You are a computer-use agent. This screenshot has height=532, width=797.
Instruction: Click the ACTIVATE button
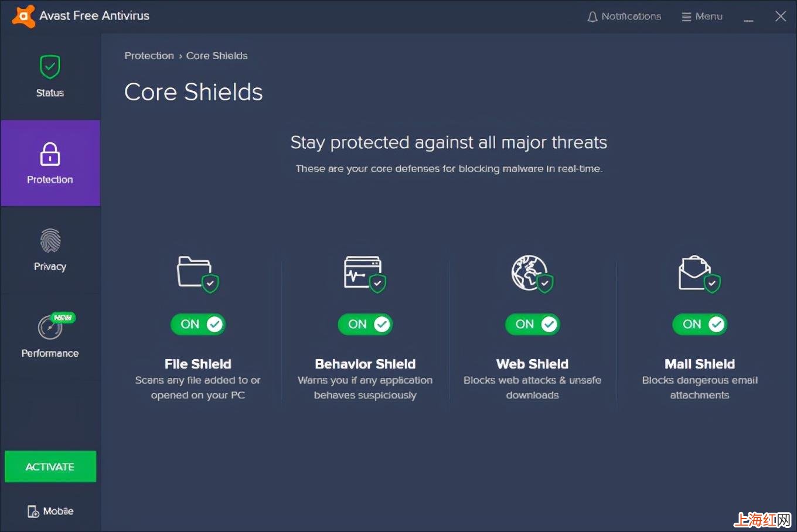click(50, 466)
